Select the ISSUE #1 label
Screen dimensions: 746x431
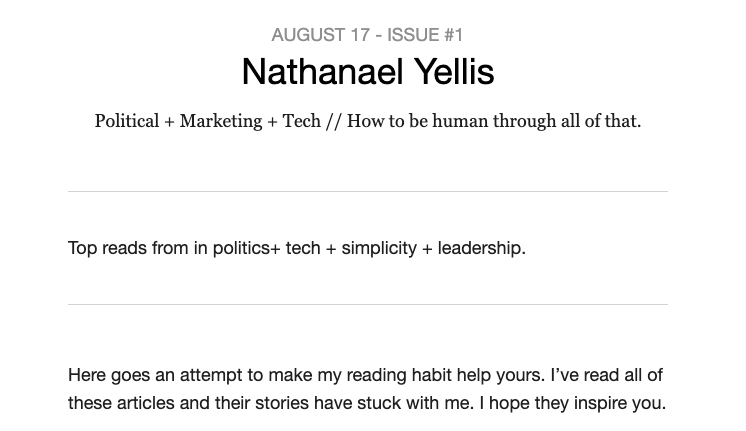(424, 35)
